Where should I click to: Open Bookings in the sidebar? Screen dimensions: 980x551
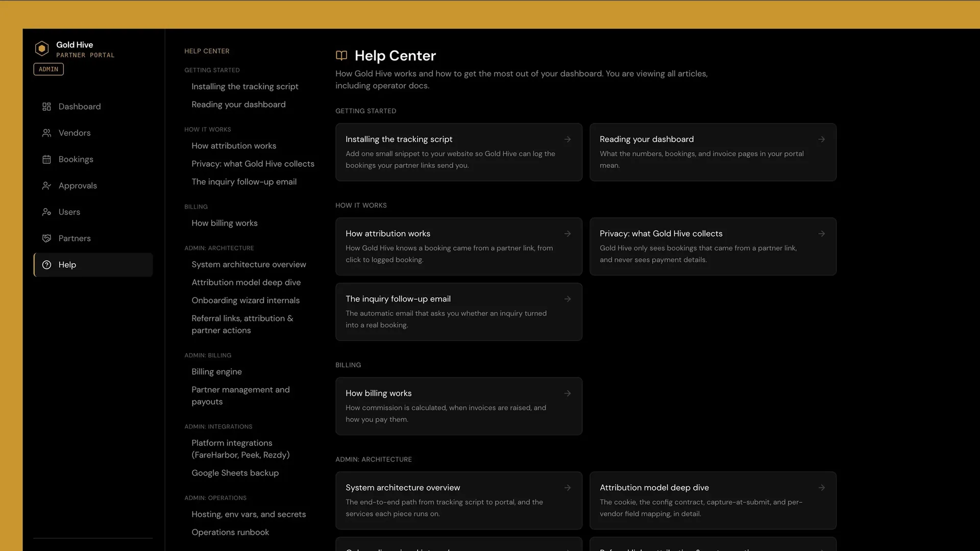point(93,160)
